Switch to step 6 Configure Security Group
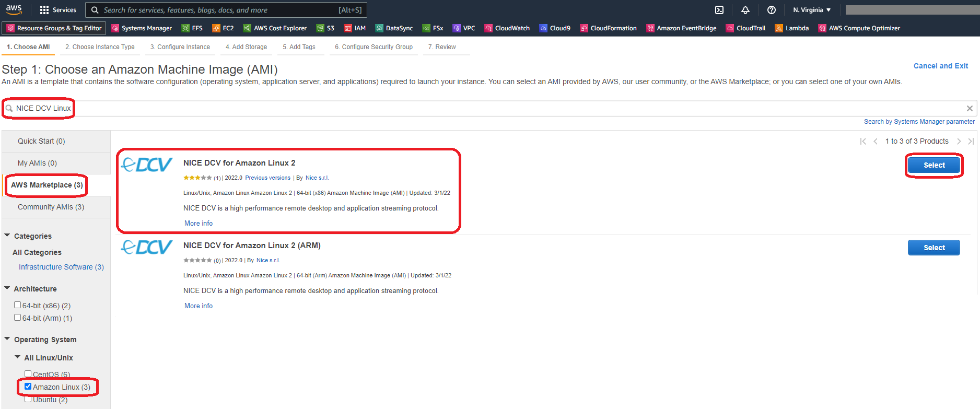Viewport: 980px width, 409px height. (x=374, y=47)
